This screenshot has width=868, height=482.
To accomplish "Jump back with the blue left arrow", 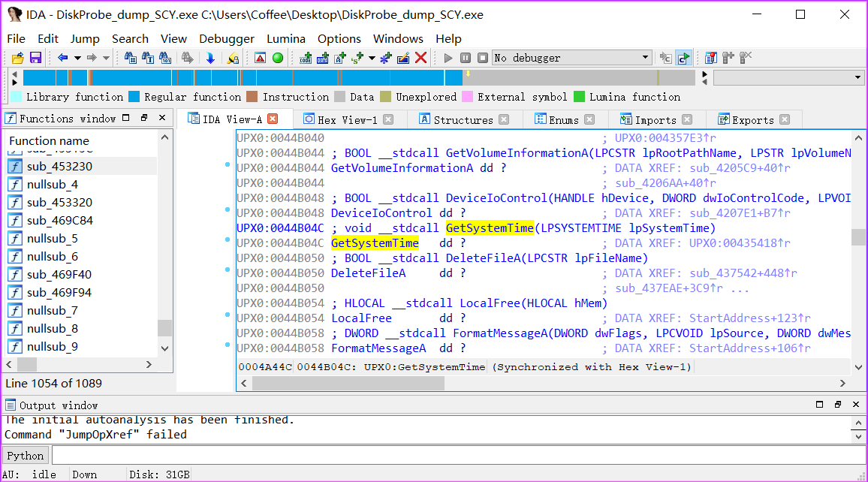I will coord(62,58).
